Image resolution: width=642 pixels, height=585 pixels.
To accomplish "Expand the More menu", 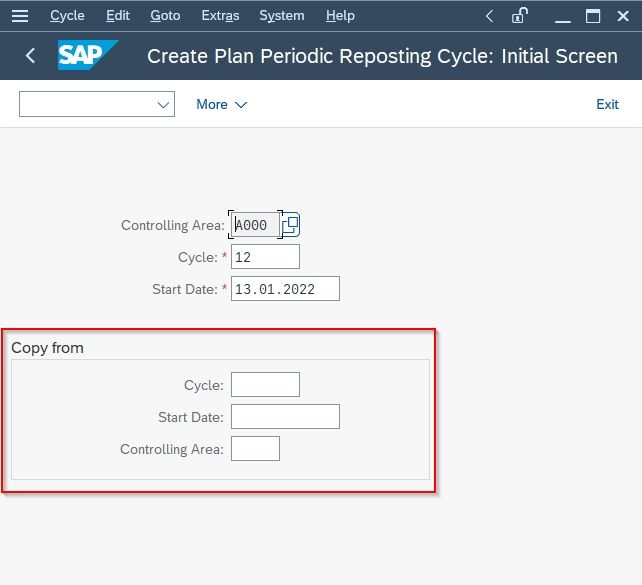I will [x=222, y=104].
